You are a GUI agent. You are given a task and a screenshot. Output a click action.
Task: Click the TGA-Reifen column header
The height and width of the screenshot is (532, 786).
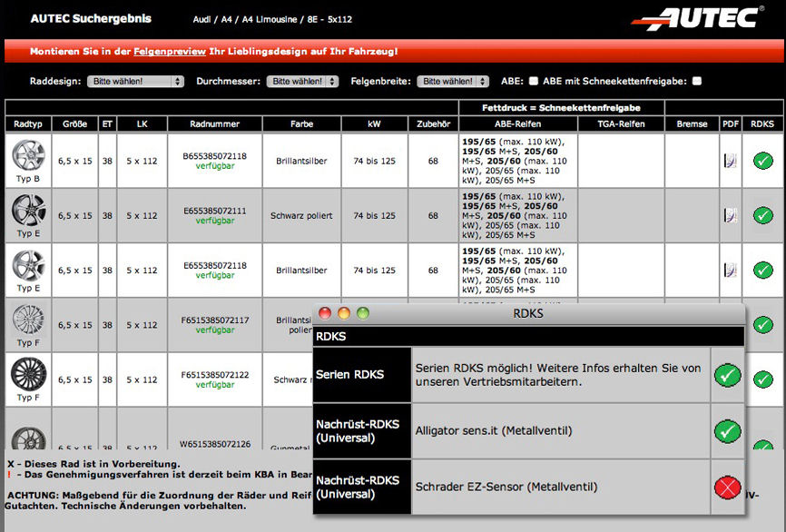621,123
